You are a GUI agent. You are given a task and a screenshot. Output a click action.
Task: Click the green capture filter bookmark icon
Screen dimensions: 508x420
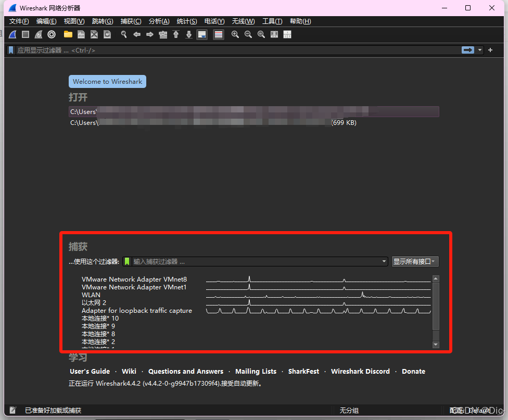(127, 262)
